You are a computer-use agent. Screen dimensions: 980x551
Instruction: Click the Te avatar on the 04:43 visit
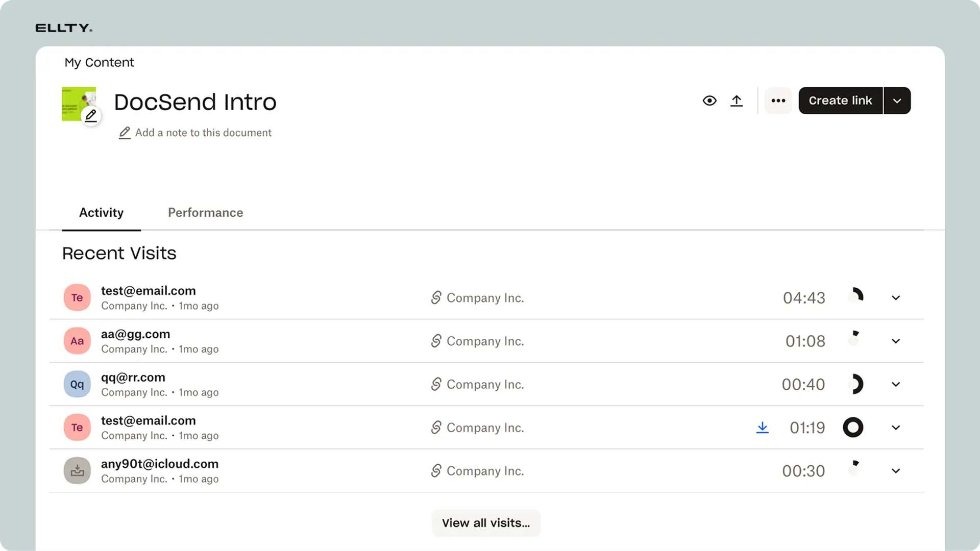77,297
